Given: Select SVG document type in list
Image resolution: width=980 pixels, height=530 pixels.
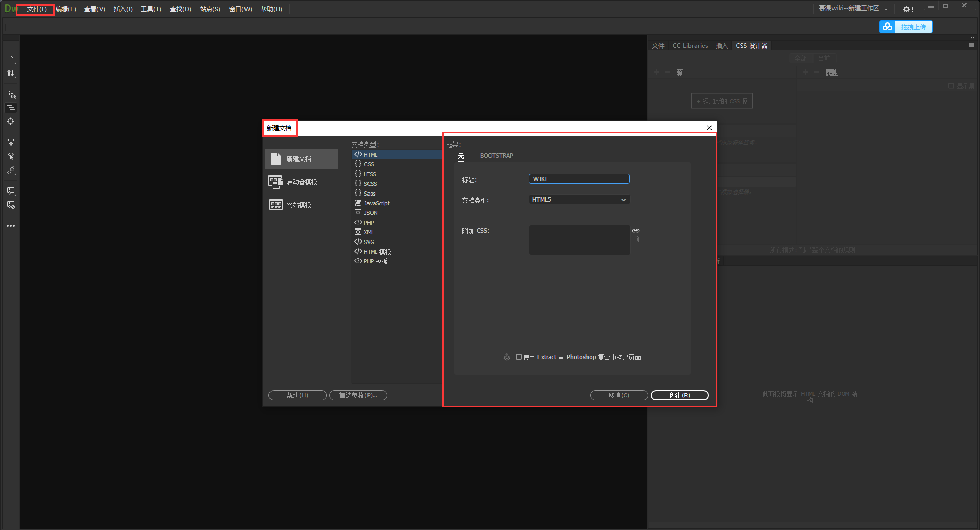Looking at the screenshot, I should pyautogui.click(x=397, y=242).
